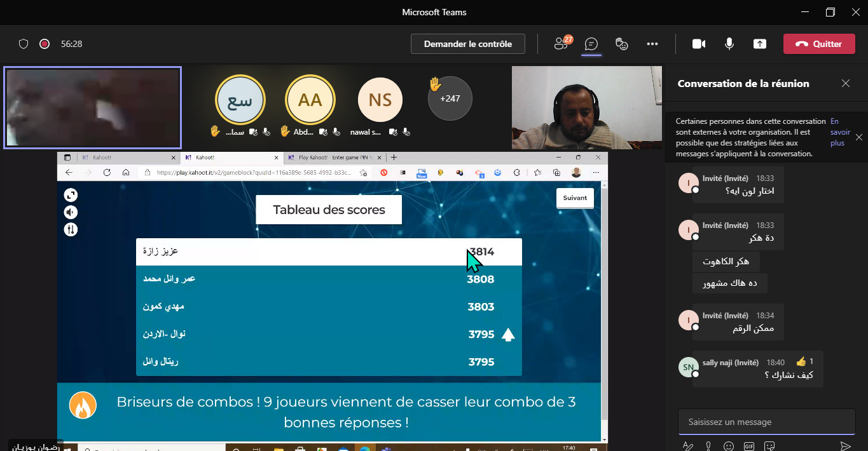Open the share content tray

pos(760,44)
